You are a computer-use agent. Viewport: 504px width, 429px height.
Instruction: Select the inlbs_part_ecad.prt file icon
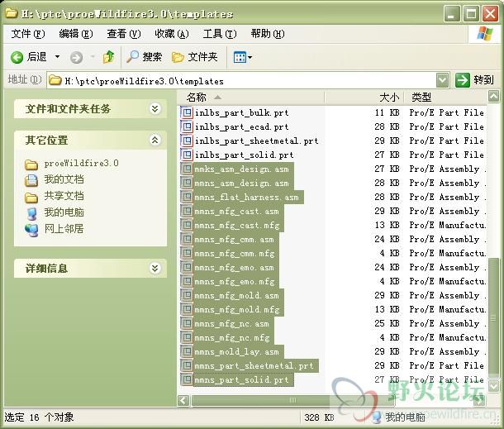[x=187, y=126]
